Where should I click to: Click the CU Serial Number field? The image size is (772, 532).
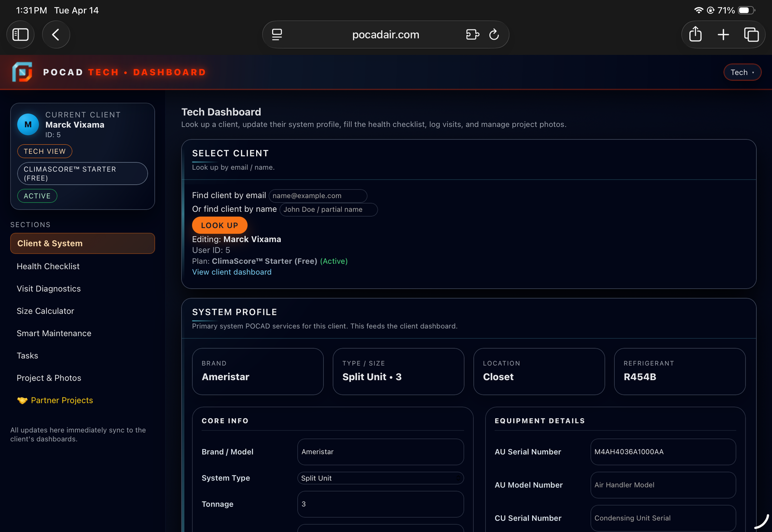click(663, 518)
